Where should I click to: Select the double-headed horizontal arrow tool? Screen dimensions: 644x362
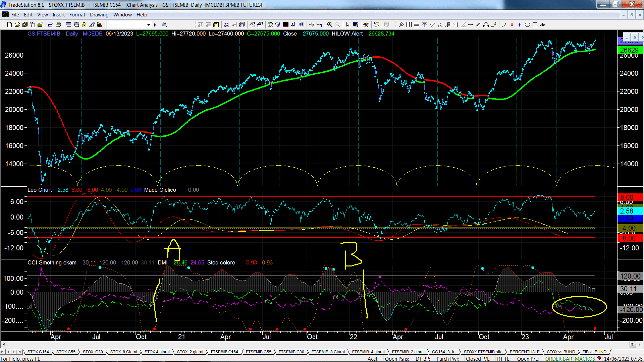click(x=471, y=25)
